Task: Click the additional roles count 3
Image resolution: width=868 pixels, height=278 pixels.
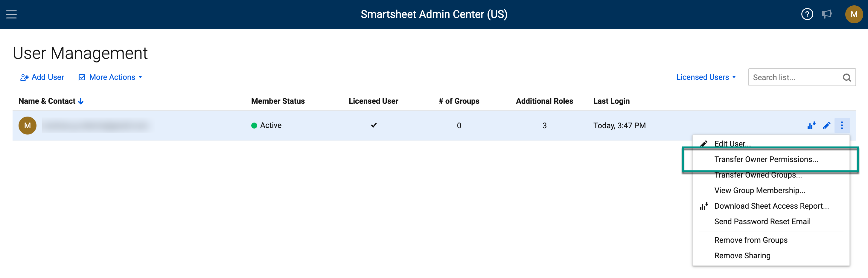Action: (544, 126)
